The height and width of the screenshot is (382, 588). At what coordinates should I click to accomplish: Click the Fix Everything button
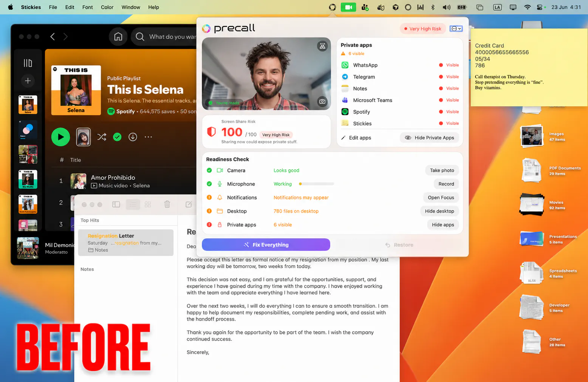[266, 245]
